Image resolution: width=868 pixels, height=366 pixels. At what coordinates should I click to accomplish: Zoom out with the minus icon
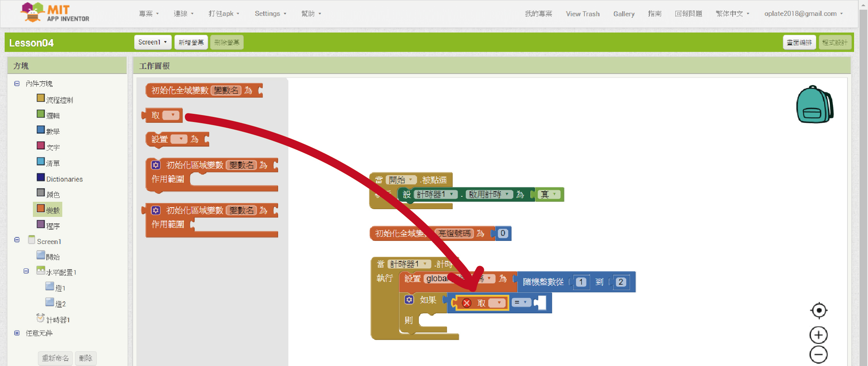pos(818,354)
